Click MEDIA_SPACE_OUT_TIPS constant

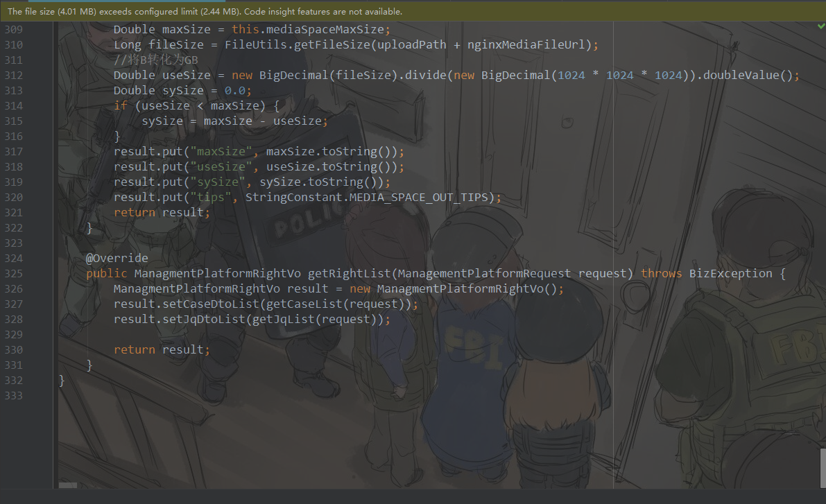tap(419, 198)
